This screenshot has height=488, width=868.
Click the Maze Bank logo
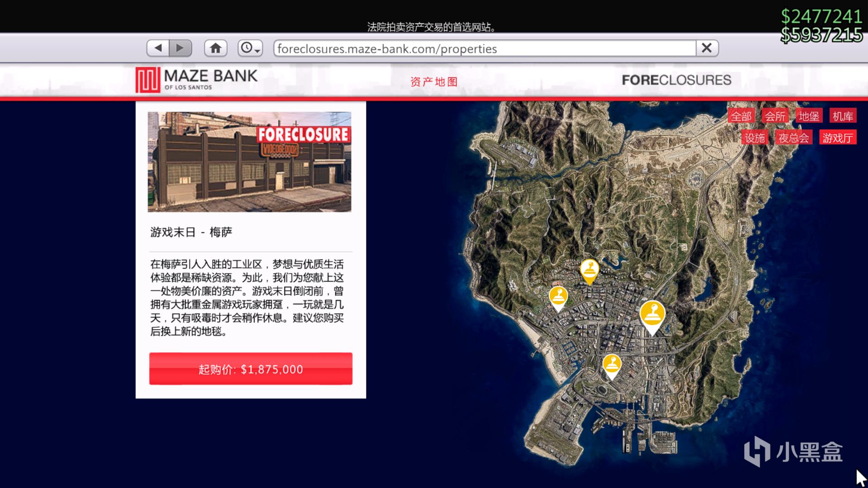197,80
